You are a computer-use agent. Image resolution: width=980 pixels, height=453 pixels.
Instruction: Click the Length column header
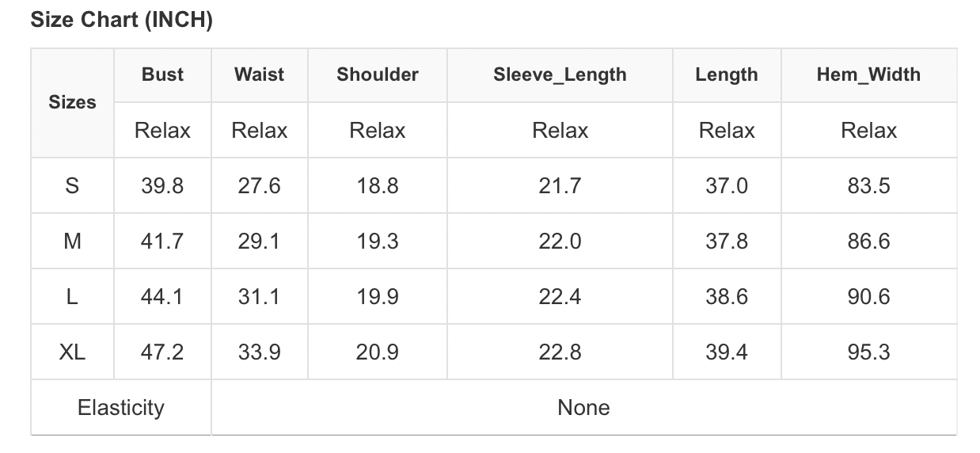(726, 74)
